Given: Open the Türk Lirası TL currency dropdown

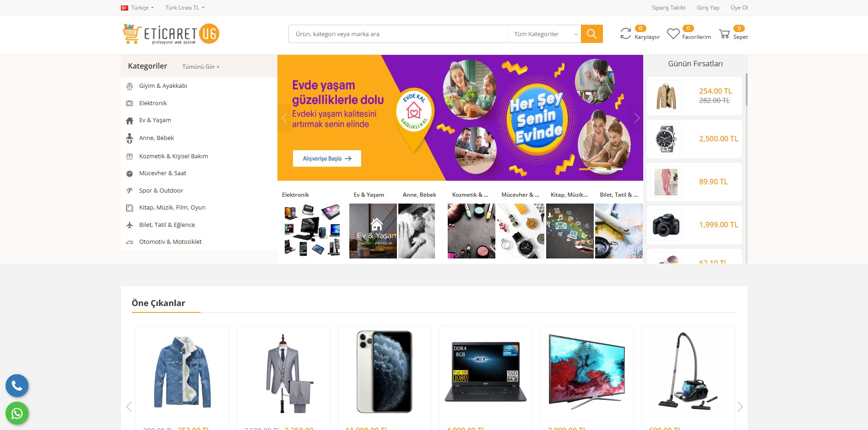Looking at the screenshot, I should tap(185, 8).
